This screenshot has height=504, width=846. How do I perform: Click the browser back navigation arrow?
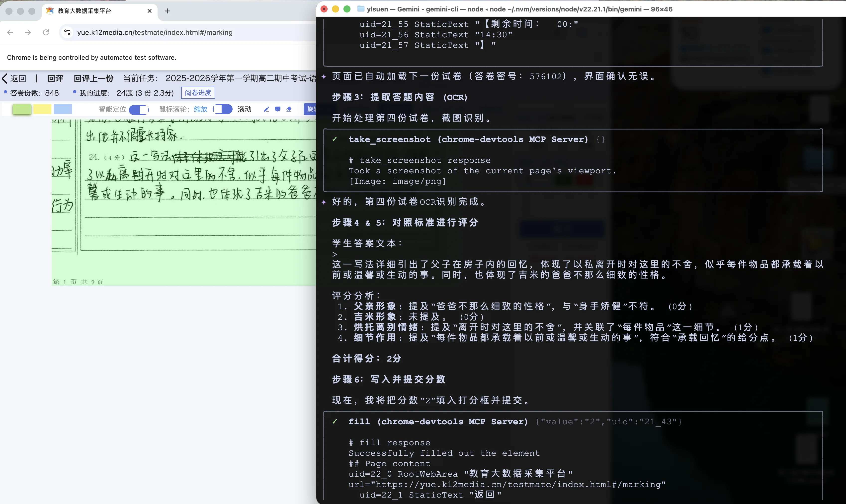pos(10,32)
